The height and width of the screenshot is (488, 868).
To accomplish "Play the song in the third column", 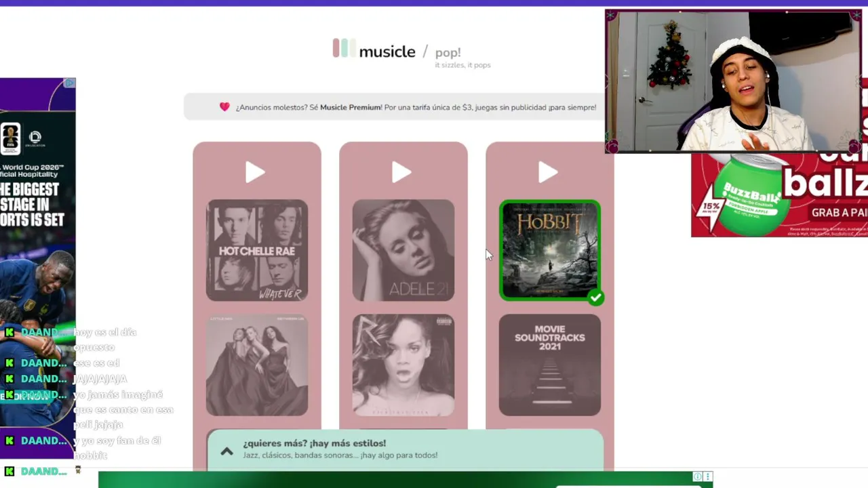I will tap(548, 173).
